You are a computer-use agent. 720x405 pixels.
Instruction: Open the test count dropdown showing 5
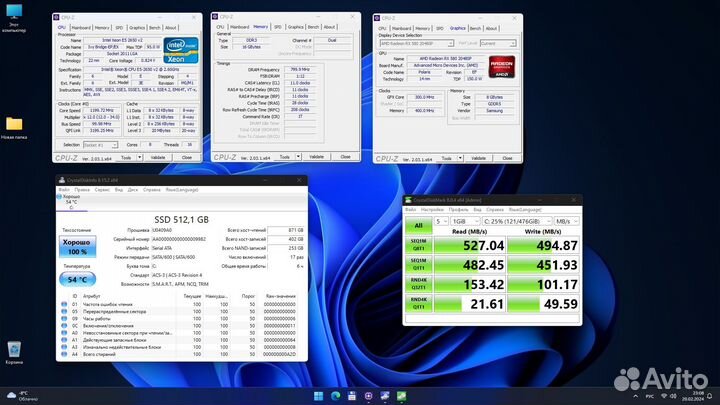click(x=441, y=221)
